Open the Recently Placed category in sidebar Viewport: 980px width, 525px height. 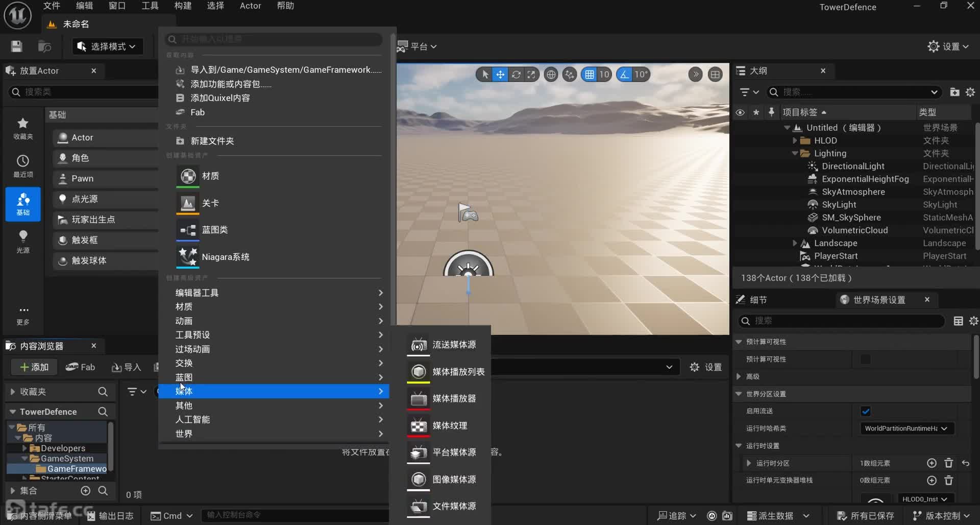tap(23, 166)
